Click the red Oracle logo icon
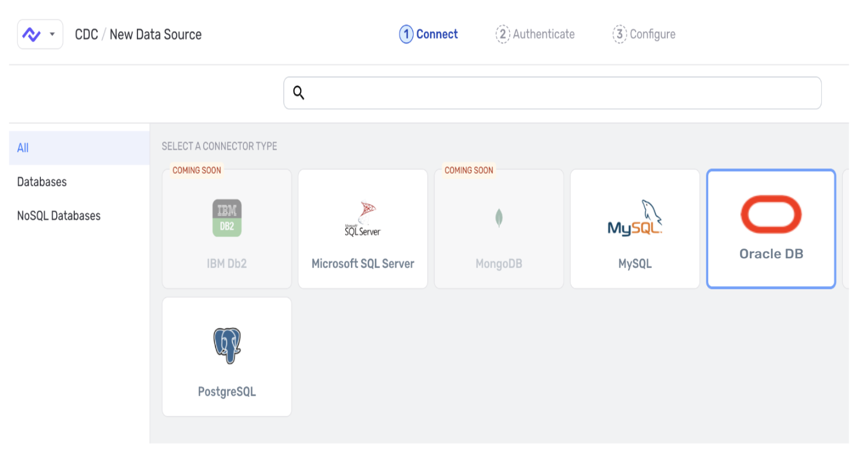 point(771,214)
